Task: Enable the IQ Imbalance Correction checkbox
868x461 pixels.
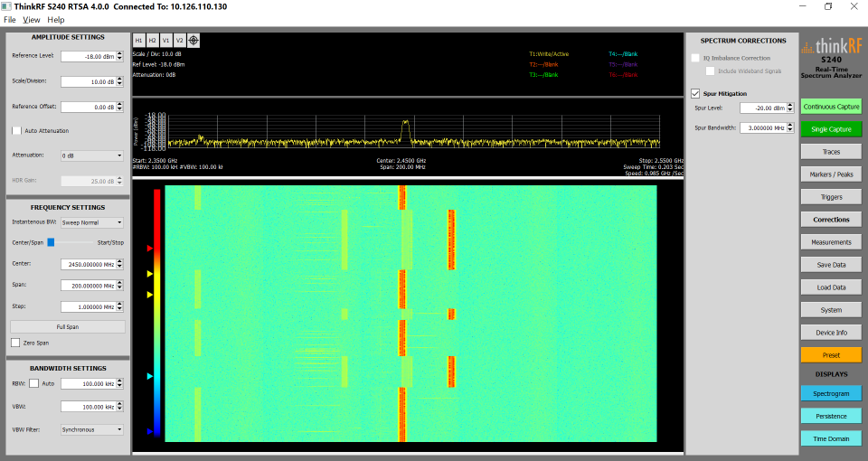Action: point(695,58)
